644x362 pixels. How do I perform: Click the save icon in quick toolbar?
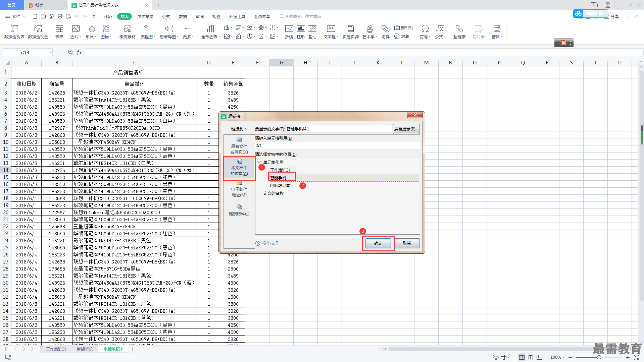[43, 16]
